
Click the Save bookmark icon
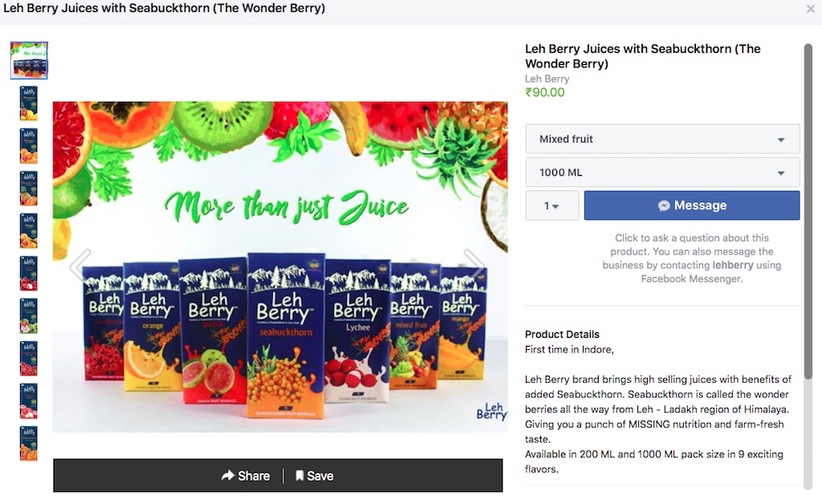[x=299, y=476]
